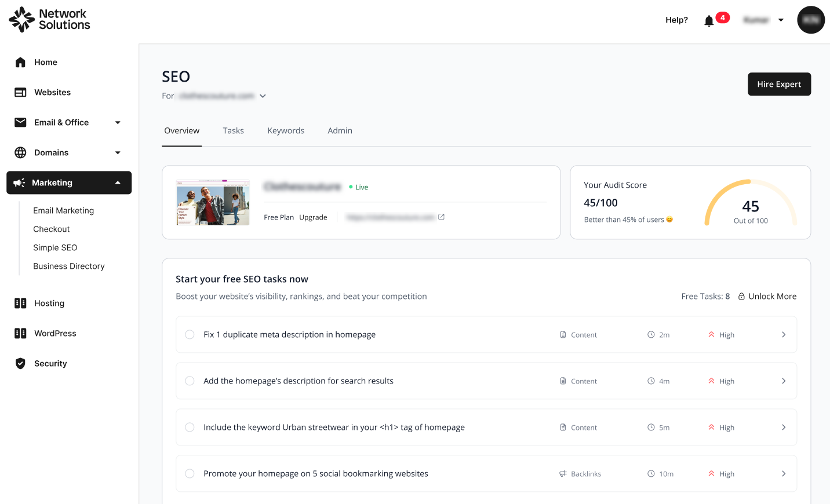Click Backlinks megaphone icon in bookmarking row
Screen dimensions: 830x504
(563, 473)
